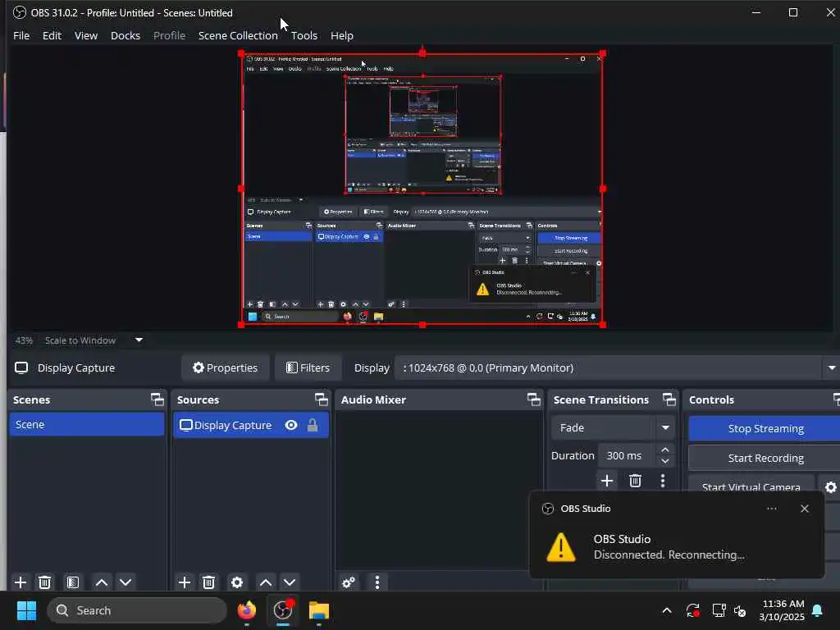This screenshot has height=630, width=840.
Task: Click the taskbar Search box
Action: [x=137, y=610]
